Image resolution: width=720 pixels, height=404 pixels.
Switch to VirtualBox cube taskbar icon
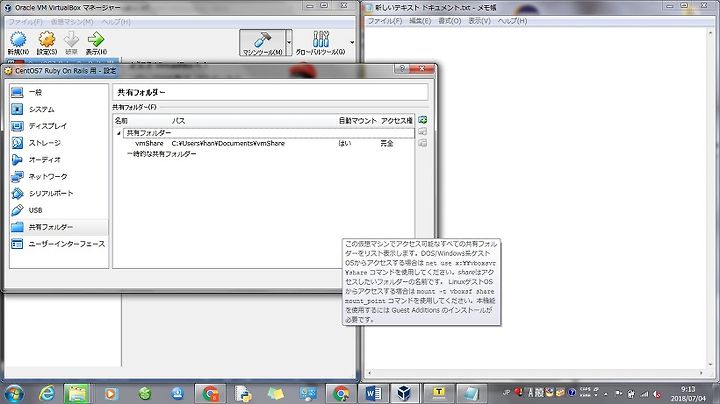tap(405, 393)
